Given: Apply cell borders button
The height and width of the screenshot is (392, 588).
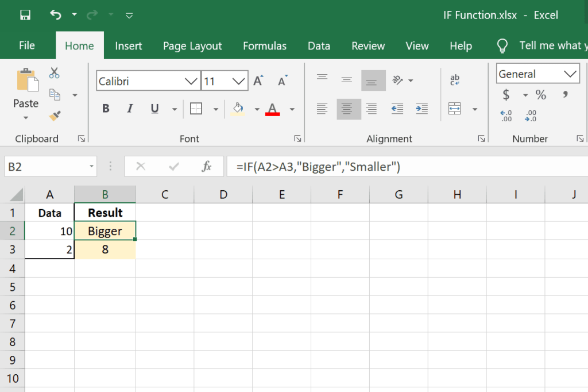Looking at the screenshot, I should (x=196, y=109).
